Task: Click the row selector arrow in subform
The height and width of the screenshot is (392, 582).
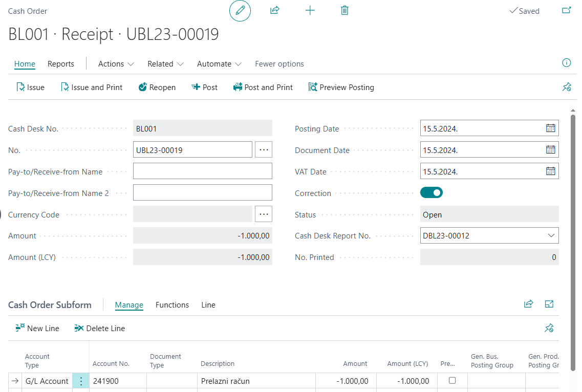Action: click(x=15, y=381)
